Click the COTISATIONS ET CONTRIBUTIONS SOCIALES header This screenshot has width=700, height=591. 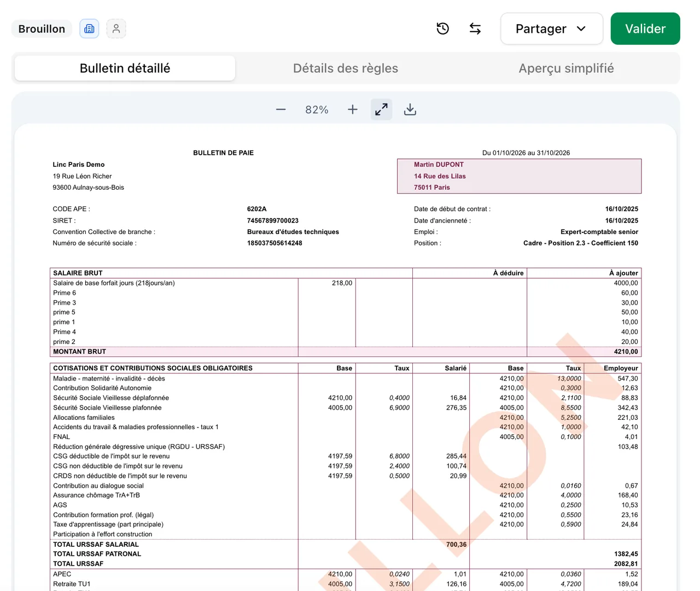pyautogui.click(x=153, y=368)
